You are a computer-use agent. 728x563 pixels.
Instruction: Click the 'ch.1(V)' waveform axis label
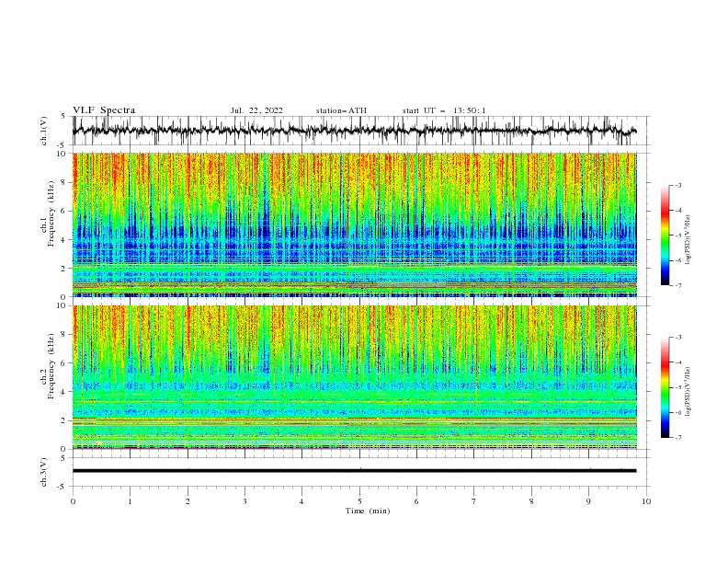click(x=44, y=131)
